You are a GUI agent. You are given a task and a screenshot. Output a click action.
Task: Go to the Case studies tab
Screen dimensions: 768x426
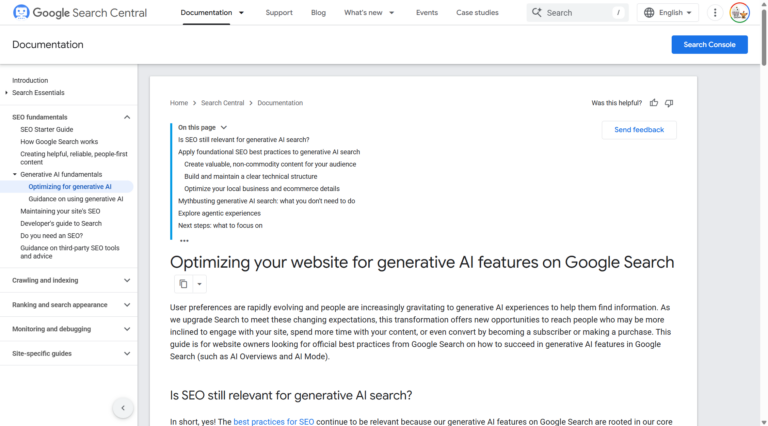point(478,13)
